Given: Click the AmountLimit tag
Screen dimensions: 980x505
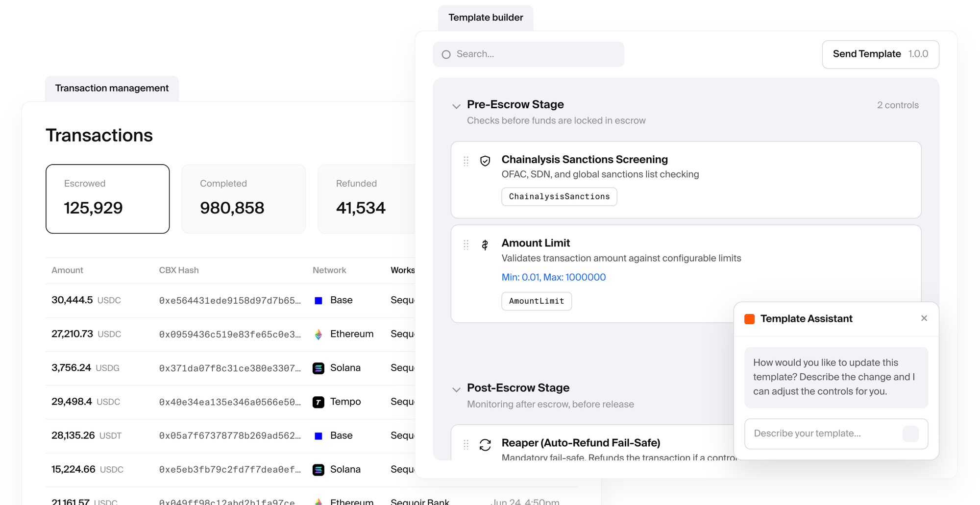Looking at the screenshot, I should 537,301.
